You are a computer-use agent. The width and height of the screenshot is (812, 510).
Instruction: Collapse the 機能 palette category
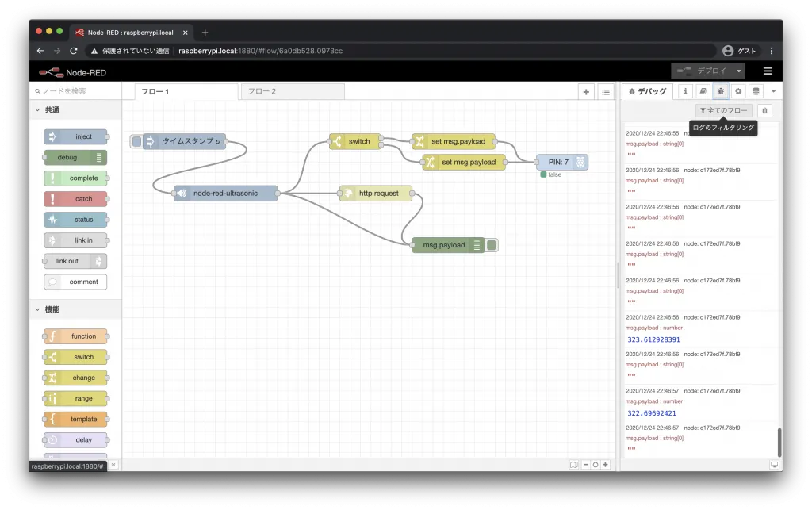click(37, 309)
